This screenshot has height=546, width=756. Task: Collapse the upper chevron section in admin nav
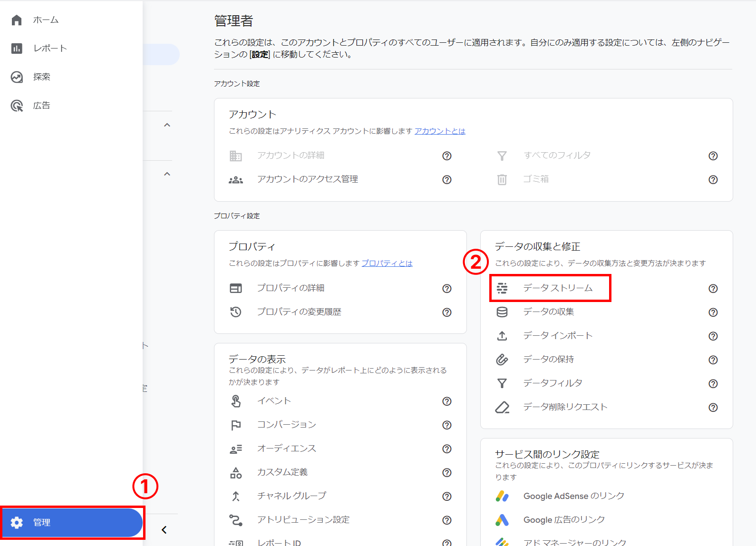pos(167,125)
